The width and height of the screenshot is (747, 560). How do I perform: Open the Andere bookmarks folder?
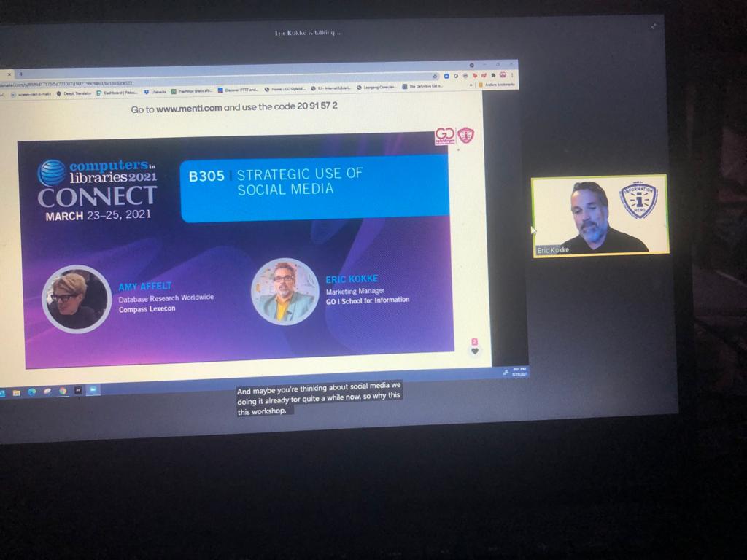(496, 85)
